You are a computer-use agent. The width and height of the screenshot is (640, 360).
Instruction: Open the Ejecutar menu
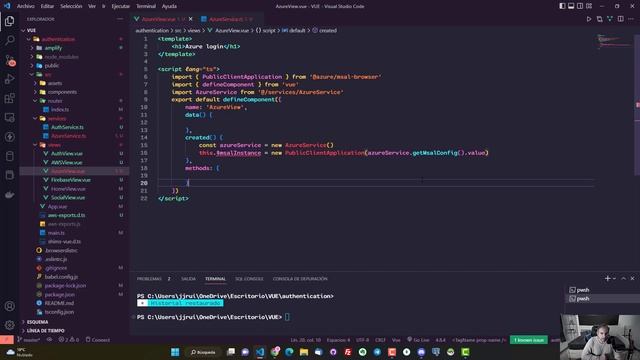pos(121,6)
